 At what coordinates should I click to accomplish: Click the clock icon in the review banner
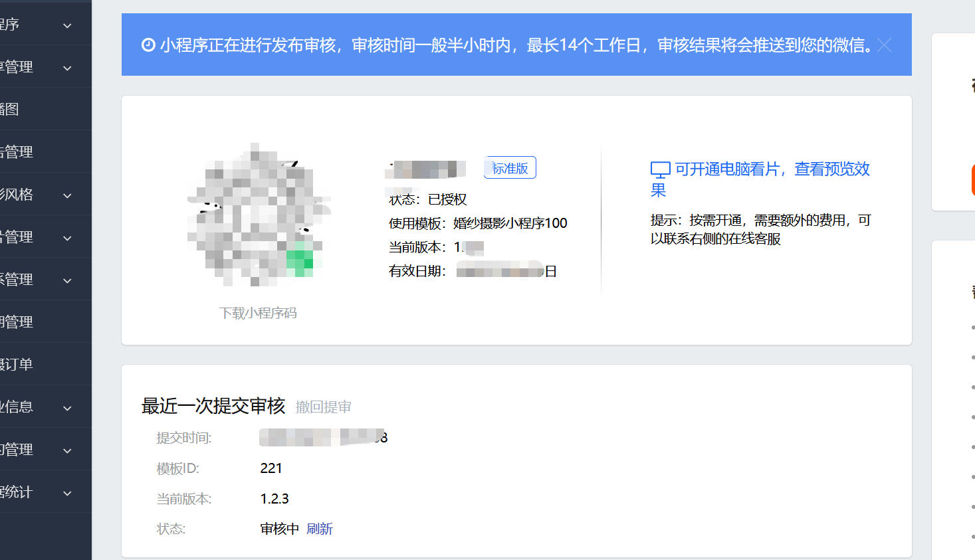tap(148, 45)
